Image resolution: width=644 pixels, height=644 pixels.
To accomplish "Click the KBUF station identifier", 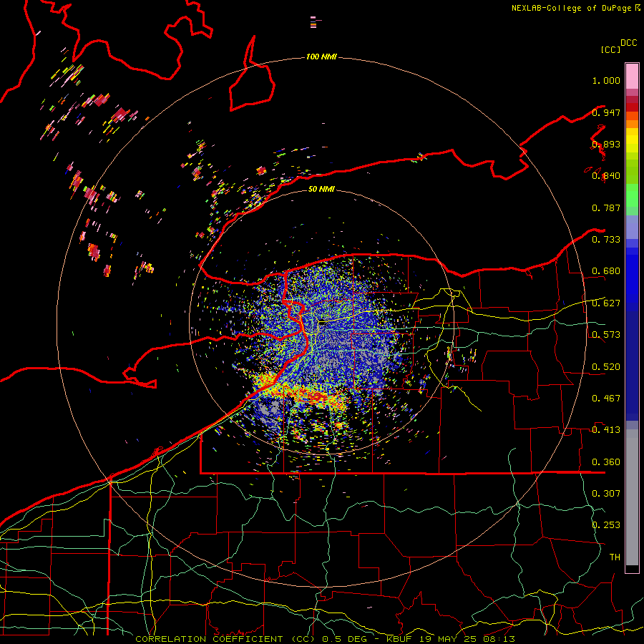I will tap(401, 639).
